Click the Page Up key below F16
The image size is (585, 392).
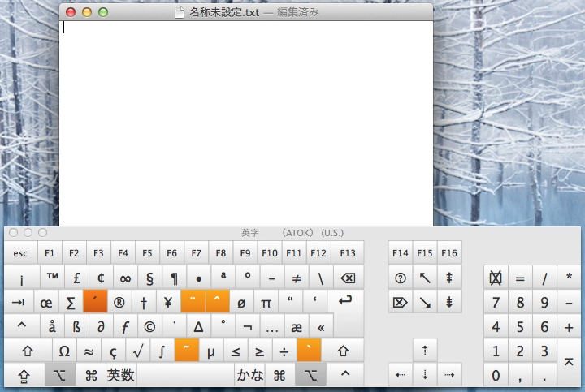pos(449,278)
